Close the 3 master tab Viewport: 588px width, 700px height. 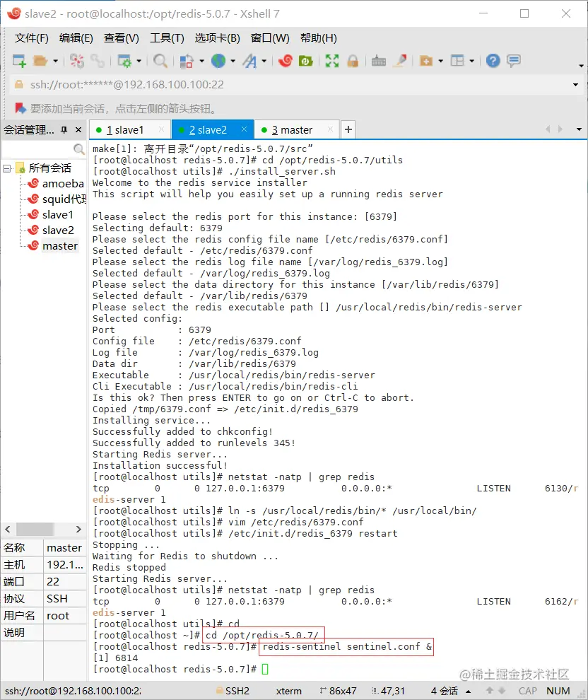[330, 129]
